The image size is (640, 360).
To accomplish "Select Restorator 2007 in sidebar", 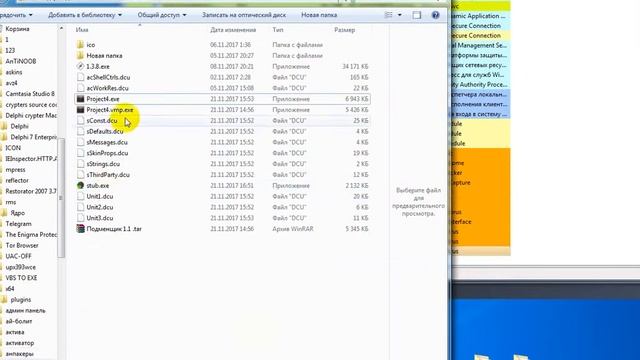I will click(31, 191).
